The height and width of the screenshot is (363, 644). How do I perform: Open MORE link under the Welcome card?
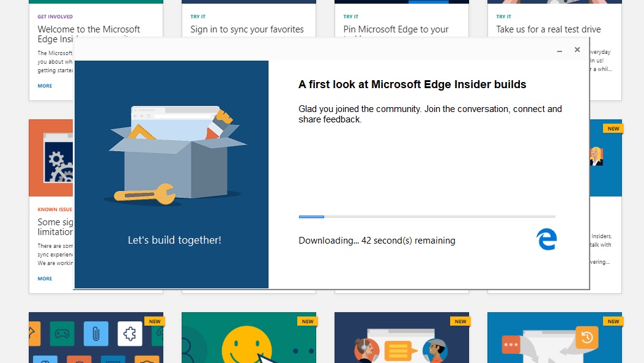coord(45,86)
